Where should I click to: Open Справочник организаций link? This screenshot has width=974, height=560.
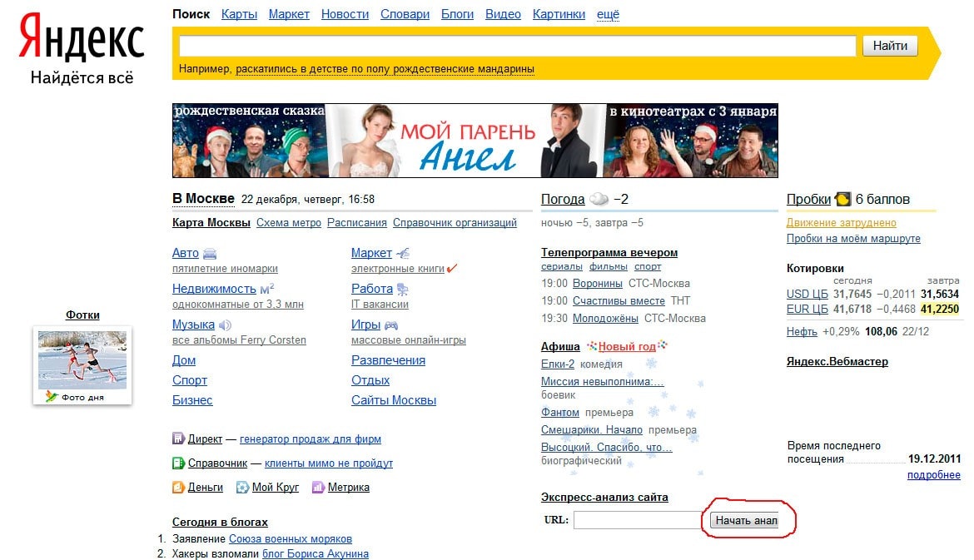coord(455,223)
